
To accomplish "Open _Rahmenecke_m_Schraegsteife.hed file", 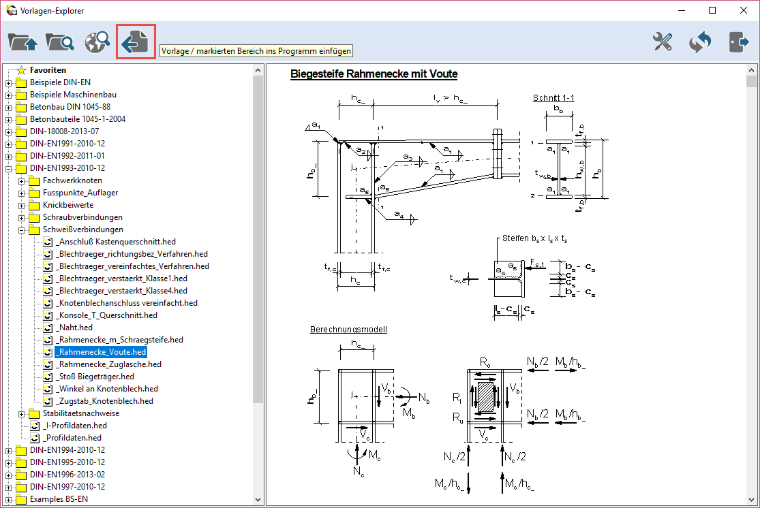I will pyautogui.click(x=119, y=340).
